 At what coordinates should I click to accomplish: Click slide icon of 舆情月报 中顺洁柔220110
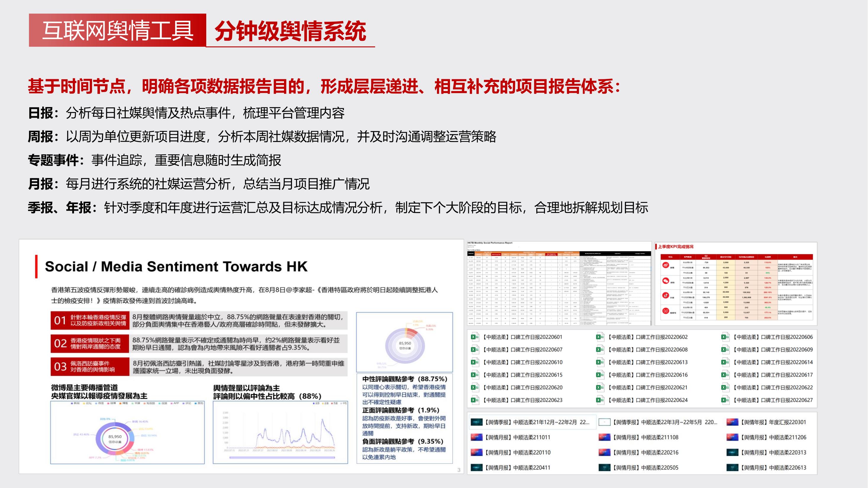coord(477,452)
